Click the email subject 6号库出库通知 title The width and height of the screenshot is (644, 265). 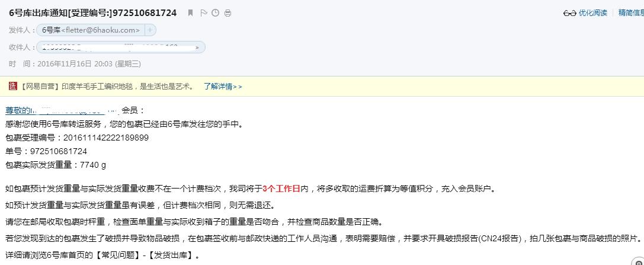93,12
